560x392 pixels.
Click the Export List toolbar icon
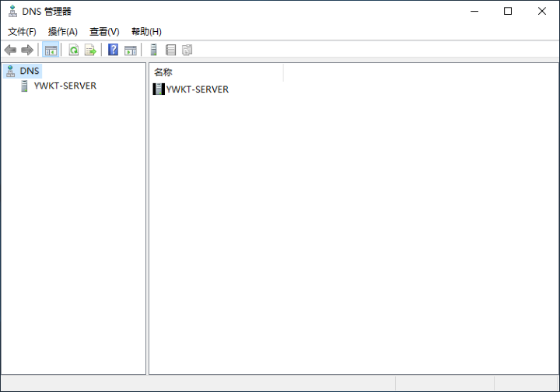click(x=90, y=50)
